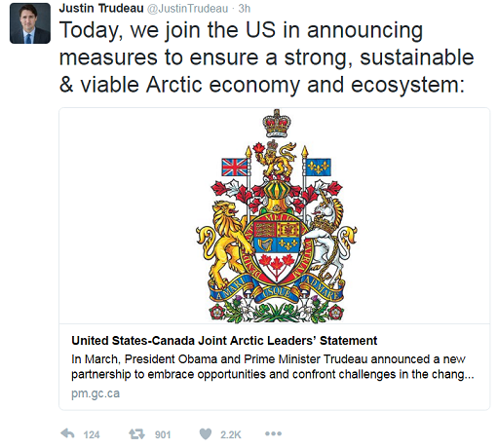Click the white unicorn in the crest
Image resolution: width=498 pixels, height=448 pixels.
point(328,239)
